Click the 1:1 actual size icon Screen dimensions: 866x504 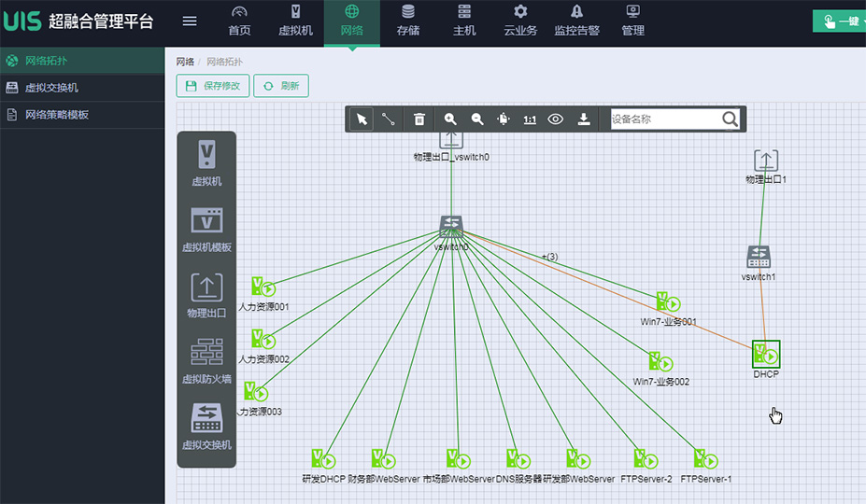tap(530, 119)
